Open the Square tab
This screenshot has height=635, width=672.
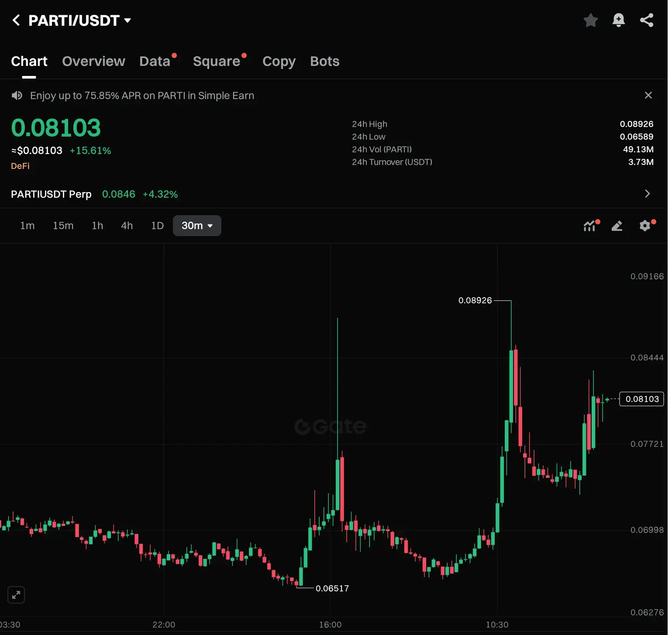tap(217, 62)
